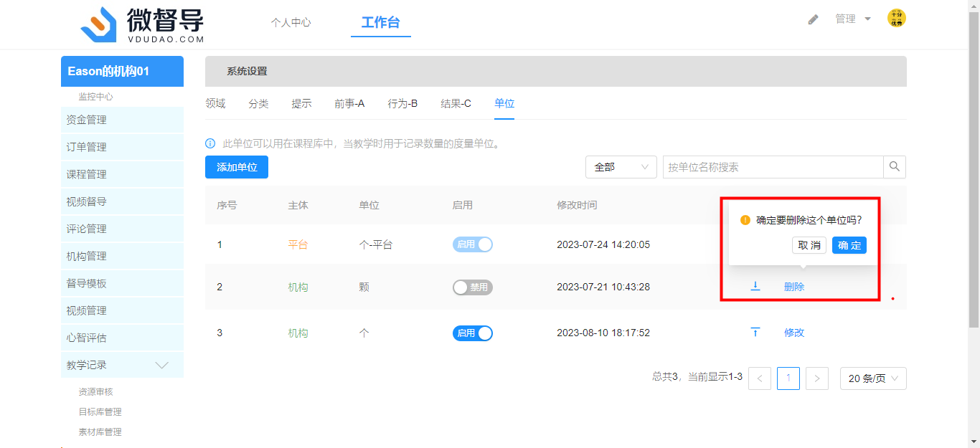980x448 pixels.
Task: Click the timestamp 2023-08-10 18:17:52
Action: [603, 333]
